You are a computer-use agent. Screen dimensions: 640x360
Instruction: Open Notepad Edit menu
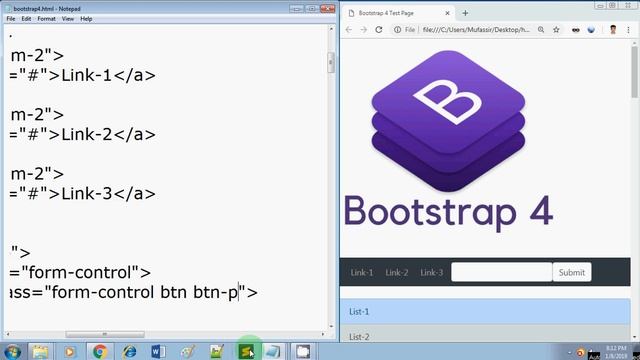[26, 19]
